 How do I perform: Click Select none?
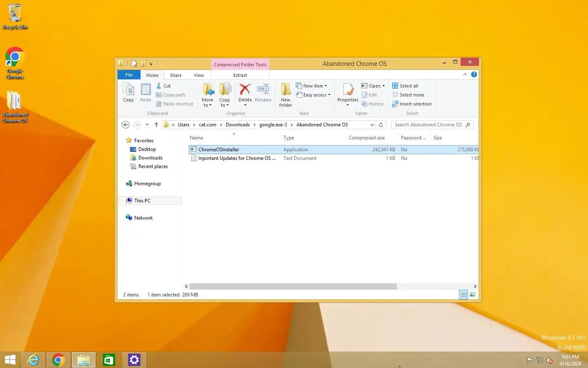408,95
